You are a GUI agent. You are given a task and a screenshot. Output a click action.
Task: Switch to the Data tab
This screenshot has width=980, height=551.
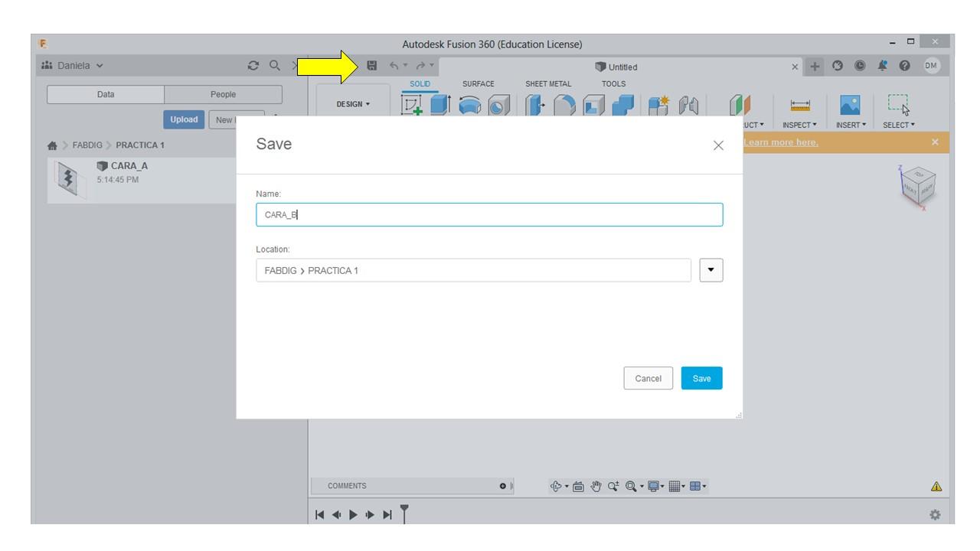[106, 95]
